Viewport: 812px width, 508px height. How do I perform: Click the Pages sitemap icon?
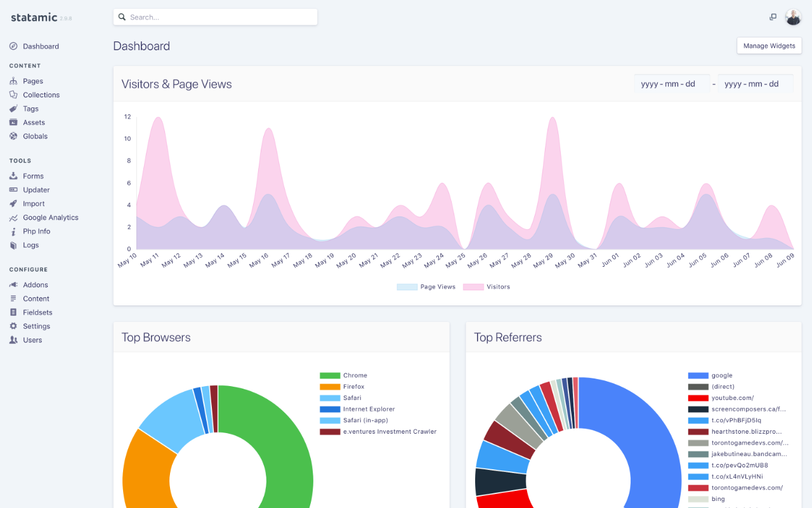click(x=13, y=81)
